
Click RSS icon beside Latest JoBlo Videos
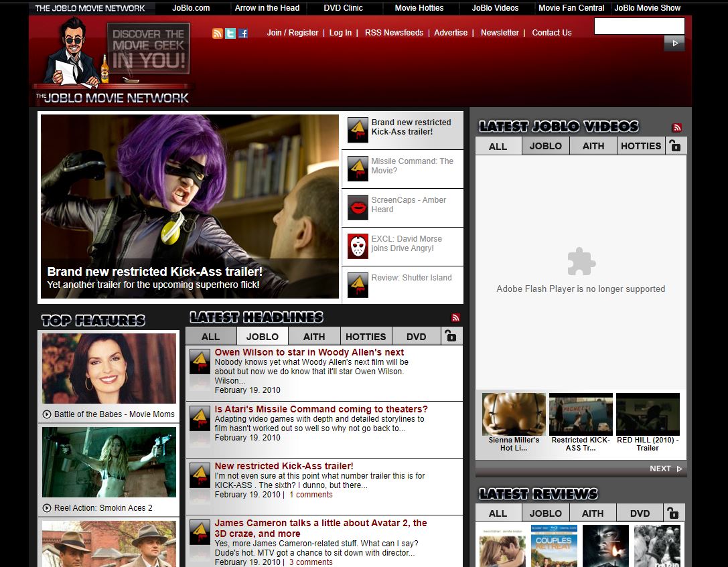point(677,128)
